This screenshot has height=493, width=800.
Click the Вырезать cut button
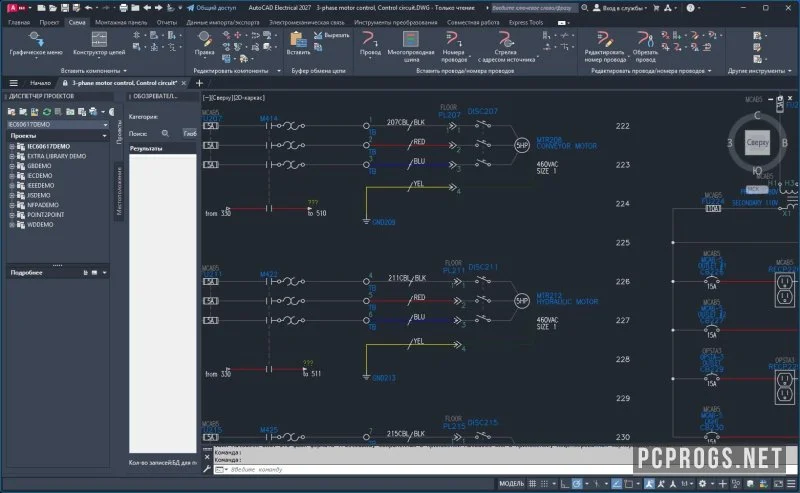332,35
